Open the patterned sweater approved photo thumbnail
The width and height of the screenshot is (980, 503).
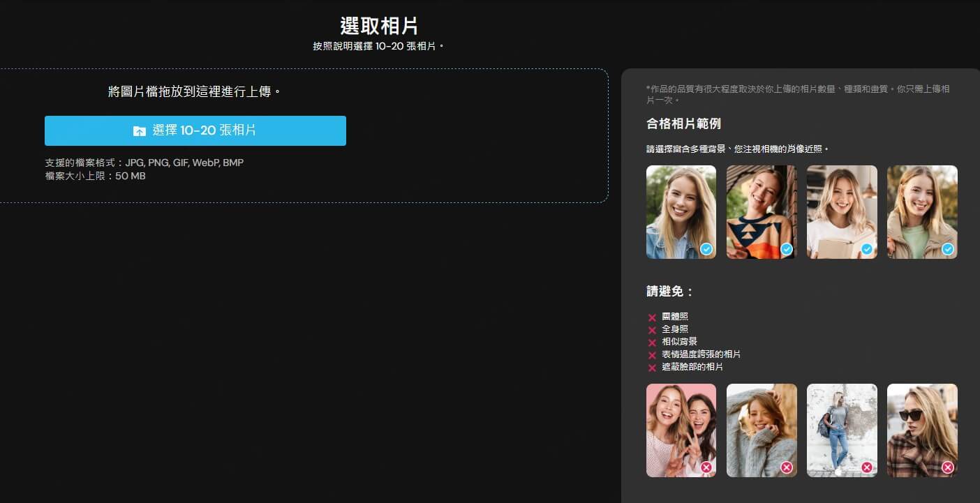(x=762, y=212)
